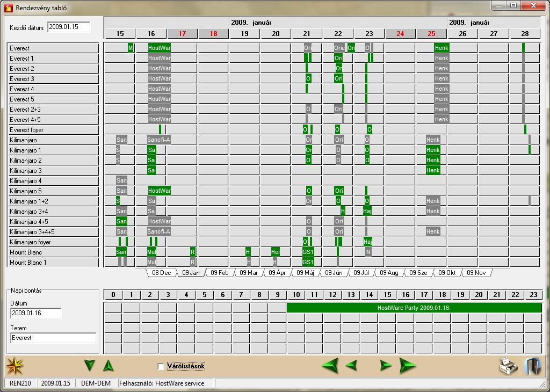Click the compass star icon at bottom left
Image resolution: width=550 pixels, height=392 pixels.
tap(15, 366)
